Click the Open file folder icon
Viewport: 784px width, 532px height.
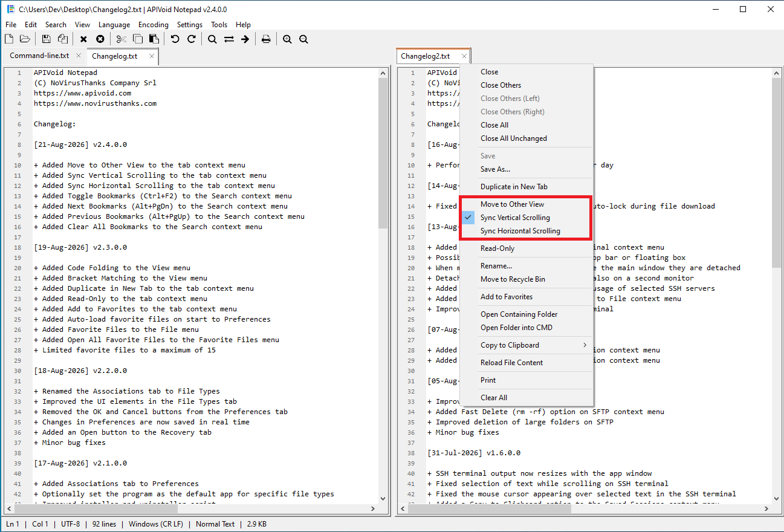point(25,39)
